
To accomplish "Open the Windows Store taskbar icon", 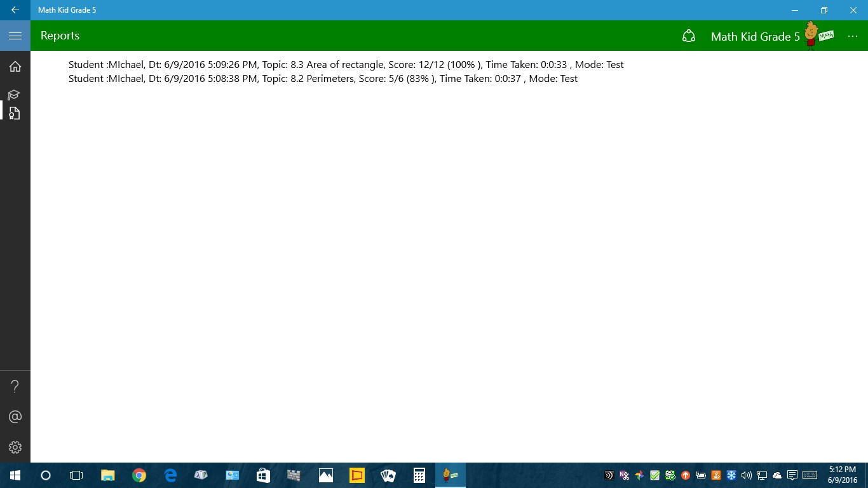I will click(x=264, y=475).
